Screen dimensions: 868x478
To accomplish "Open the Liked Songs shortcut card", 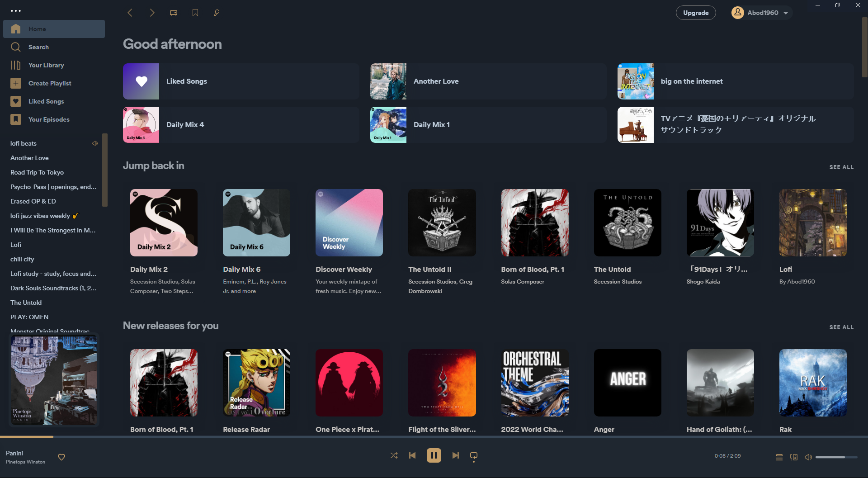I will pyautogui.click(x=241, y=81).
